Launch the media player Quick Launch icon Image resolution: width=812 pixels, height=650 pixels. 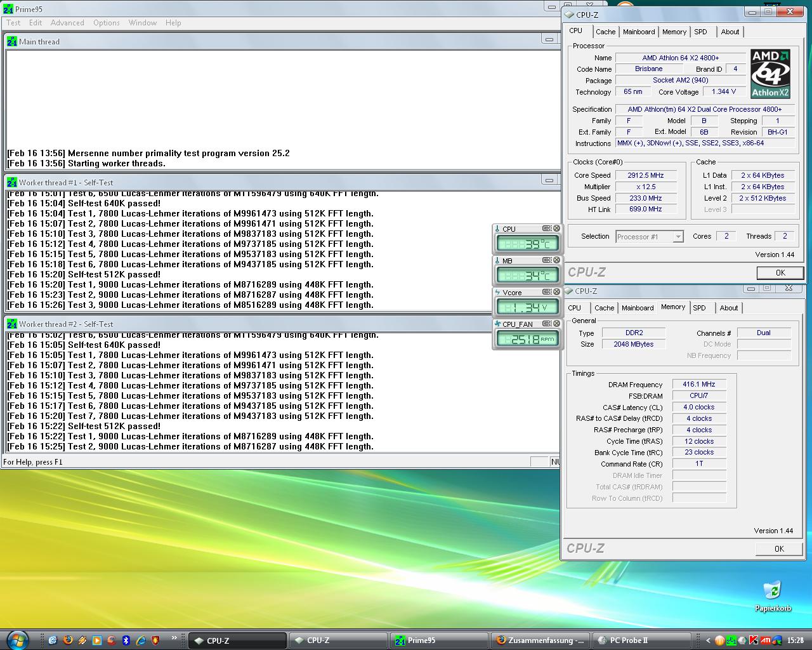[x=96, y=640]
